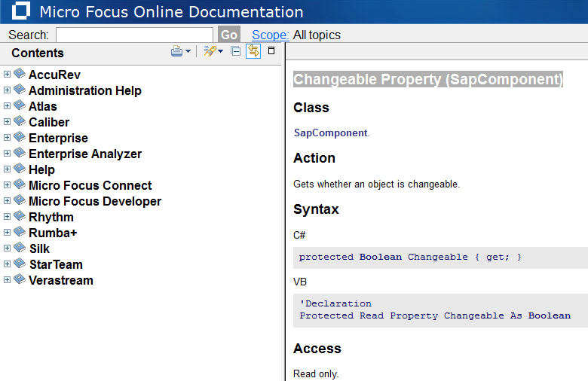The height and width of the screenshot is (381, 588).
Task: Open the Scope link
Action: 270,35
